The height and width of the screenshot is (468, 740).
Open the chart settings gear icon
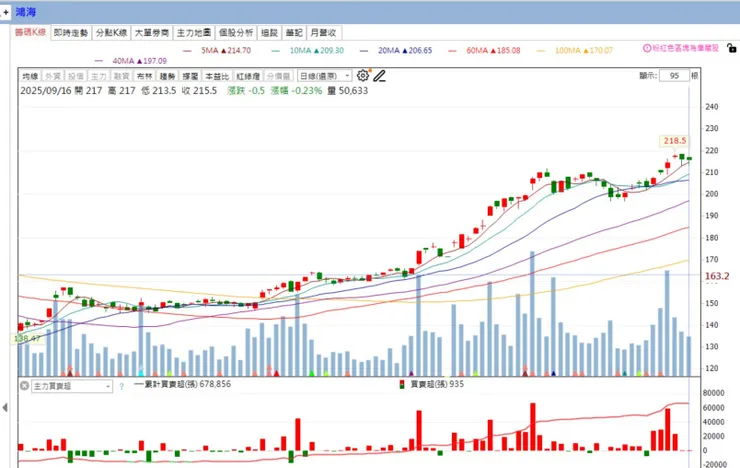coord(362,75)
